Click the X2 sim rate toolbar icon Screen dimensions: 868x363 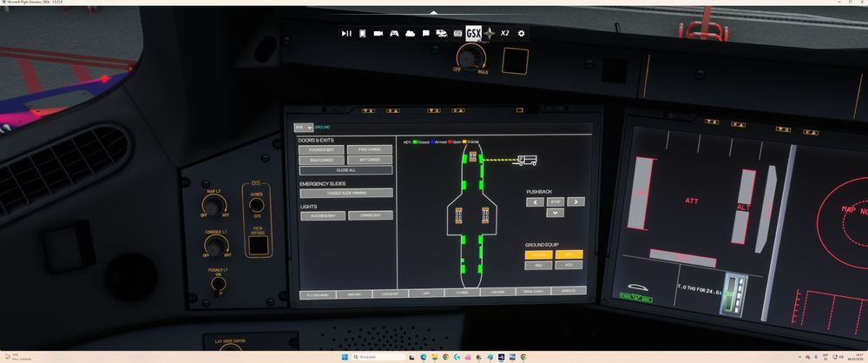coord(505,33)
